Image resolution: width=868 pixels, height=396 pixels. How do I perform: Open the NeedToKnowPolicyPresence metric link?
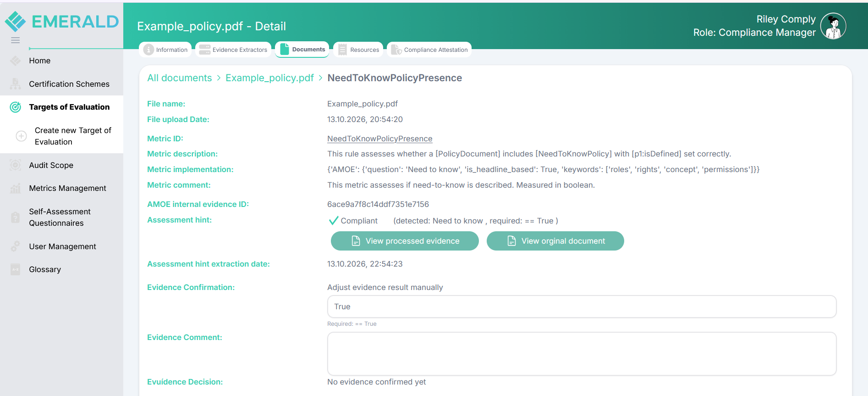379,139
